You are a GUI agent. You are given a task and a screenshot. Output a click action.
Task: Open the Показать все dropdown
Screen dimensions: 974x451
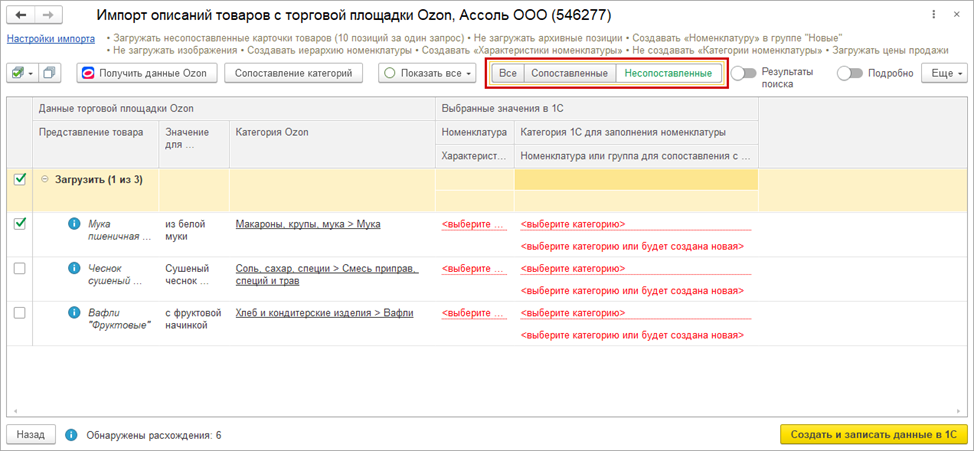tap(427, 73)
